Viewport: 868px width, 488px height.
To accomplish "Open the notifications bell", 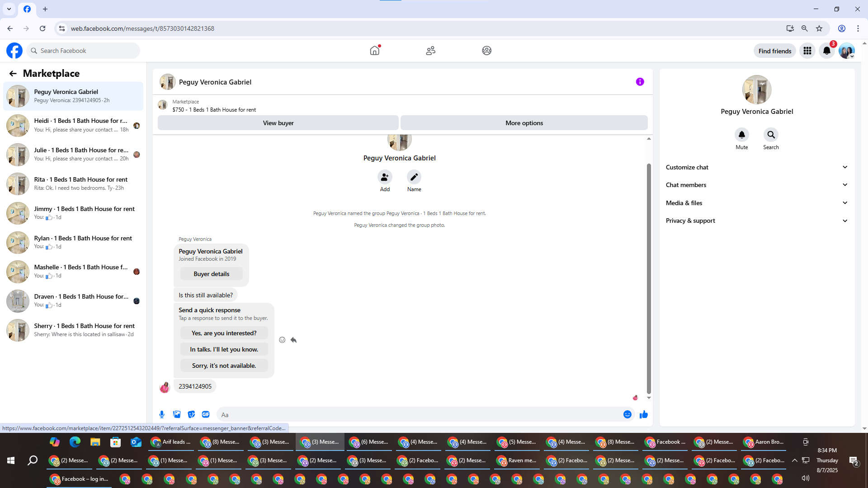I will tap(827, 51).
